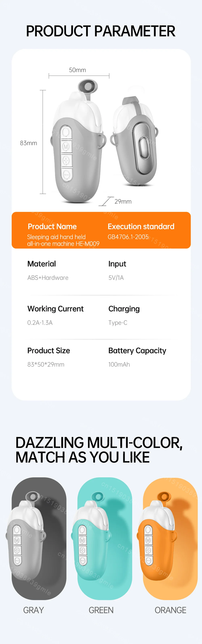Click the ORANGE color label

pyautogui.click(x=170, y=610)
